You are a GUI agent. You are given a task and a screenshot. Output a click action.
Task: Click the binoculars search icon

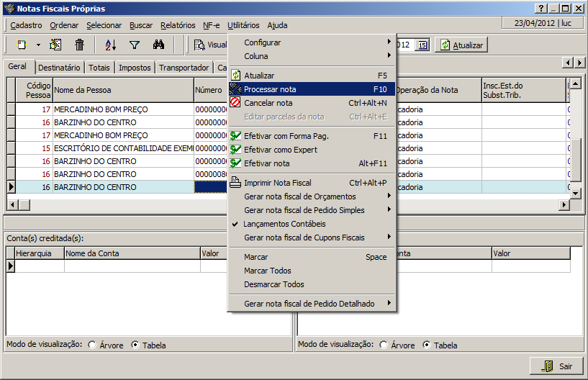coord(158,45)
